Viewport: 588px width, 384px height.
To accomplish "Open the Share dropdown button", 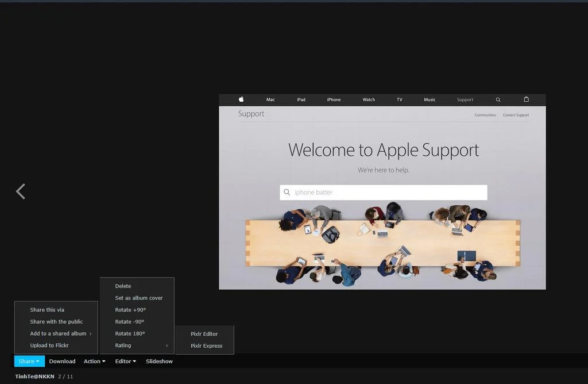I will (29, 361).
